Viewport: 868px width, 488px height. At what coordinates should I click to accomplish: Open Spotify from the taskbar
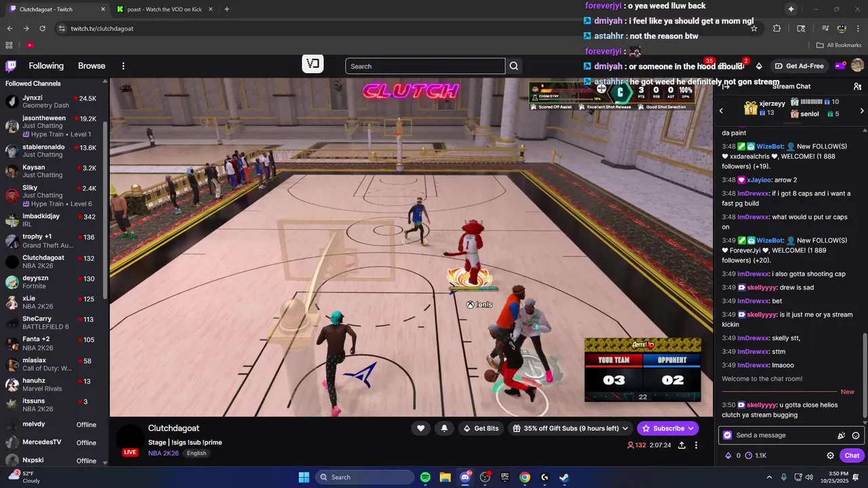pyautogui.click(x=425, y=477)
